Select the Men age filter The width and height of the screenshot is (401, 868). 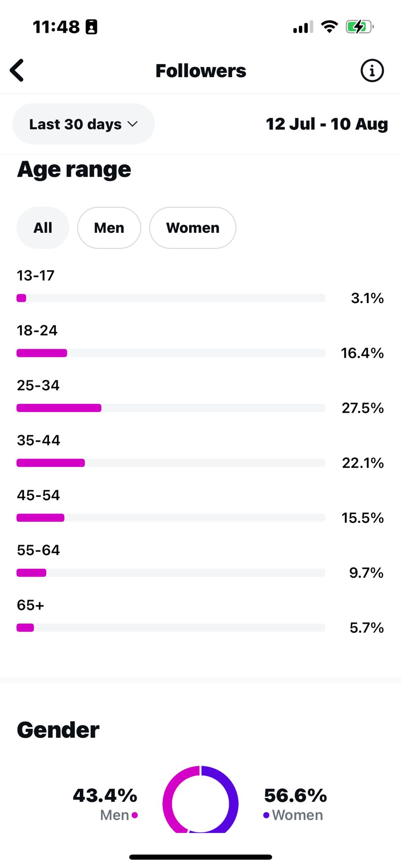109,228
